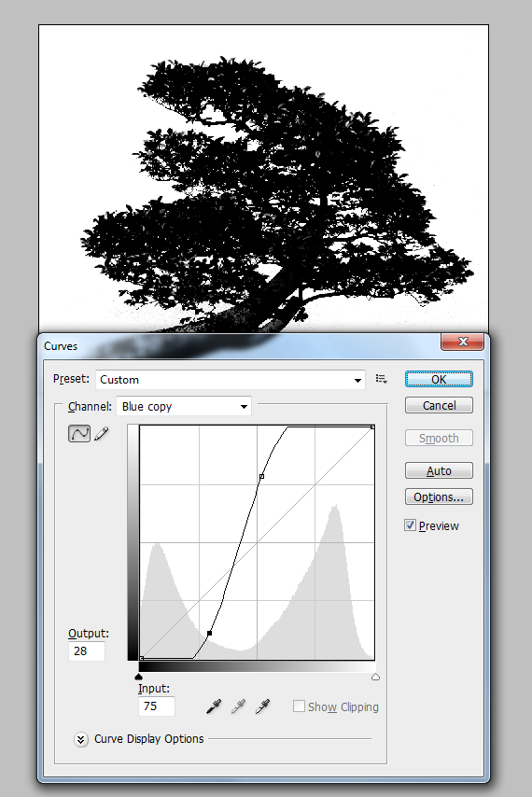The width and height of the screenshot is (532, 797).
Task: Click the Output value field
Action: coord(87,651)
